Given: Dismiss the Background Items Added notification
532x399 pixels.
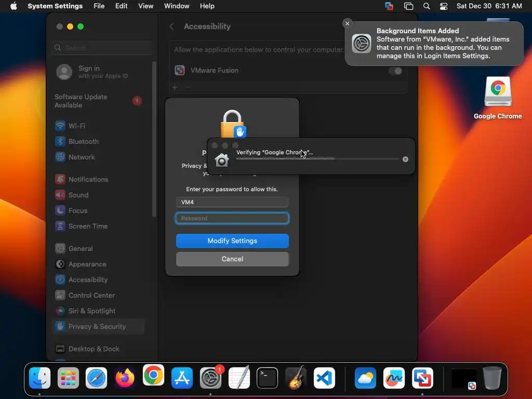Looking at the screenshot, I should 347,23.
